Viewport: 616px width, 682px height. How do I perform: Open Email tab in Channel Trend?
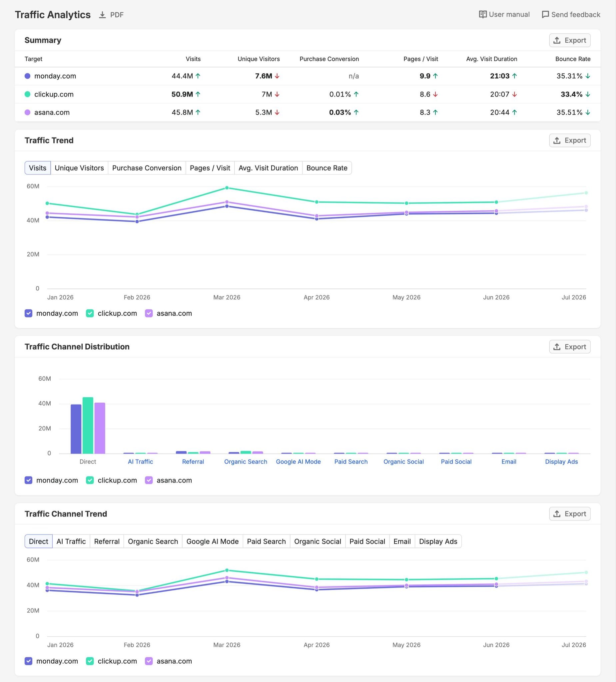402,541
